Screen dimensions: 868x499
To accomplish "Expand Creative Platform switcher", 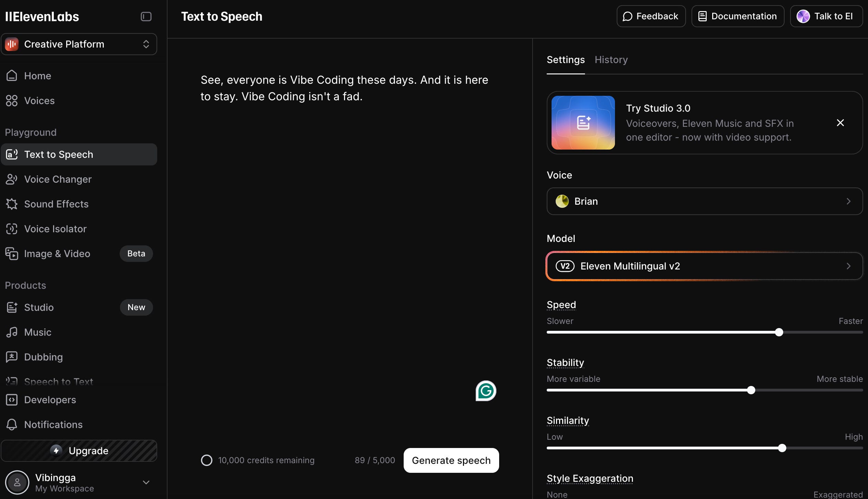I will pos(79,44).
